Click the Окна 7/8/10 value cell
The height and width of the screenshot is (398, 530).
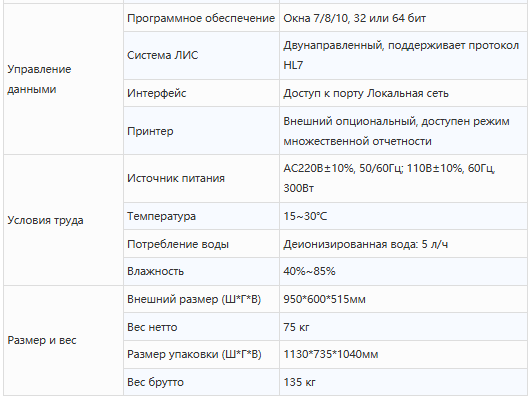403,18
